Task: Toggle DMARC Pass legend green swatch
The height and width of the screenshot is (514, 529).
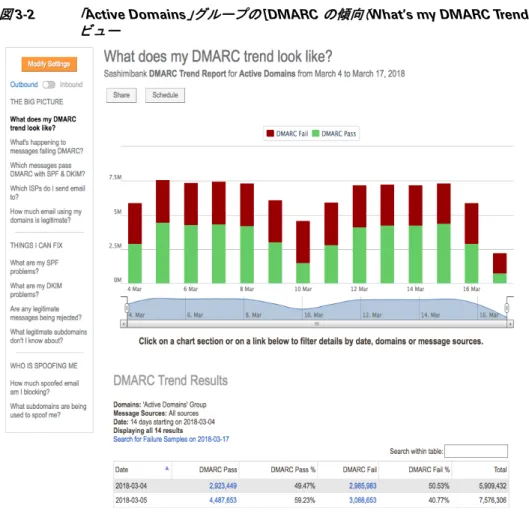Action: pyautogui.click(x=315, y=134)
